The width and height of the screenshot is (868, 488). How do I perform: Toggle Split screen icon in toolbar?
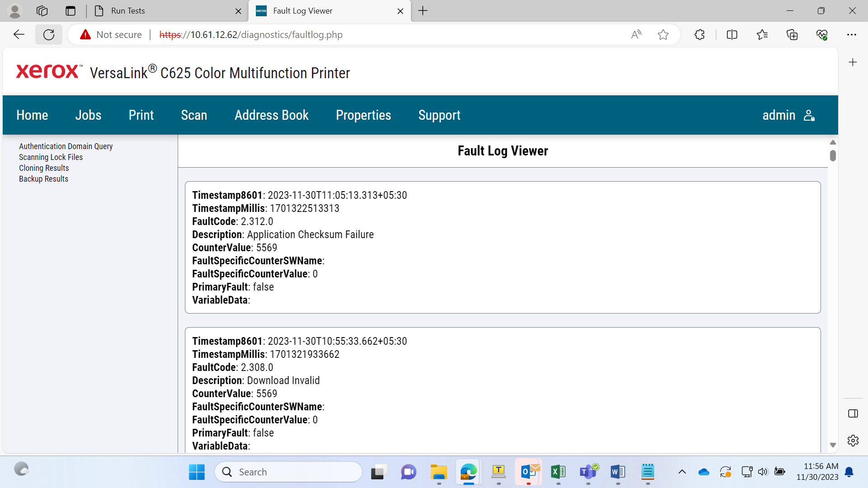pos(732,35)
